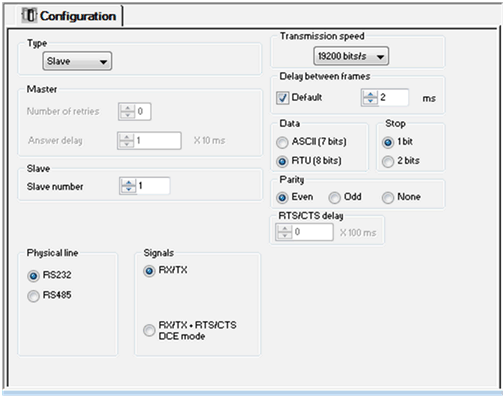504x397 pixels.
Task: Click the delay between frames spinner
Action: (370, 97)
